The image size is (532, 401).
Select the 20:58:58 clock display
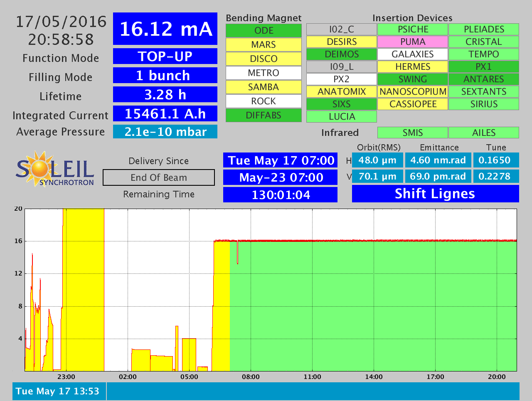pos(61,39)
